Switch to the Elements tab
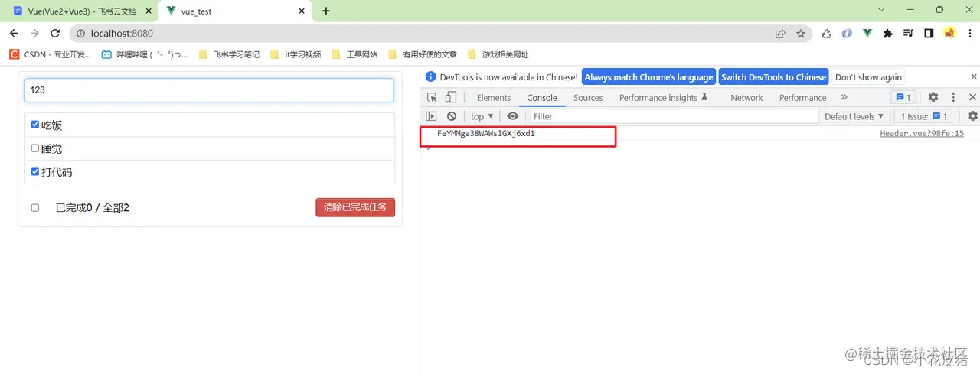The image size is (980, 374). point(494,98)
